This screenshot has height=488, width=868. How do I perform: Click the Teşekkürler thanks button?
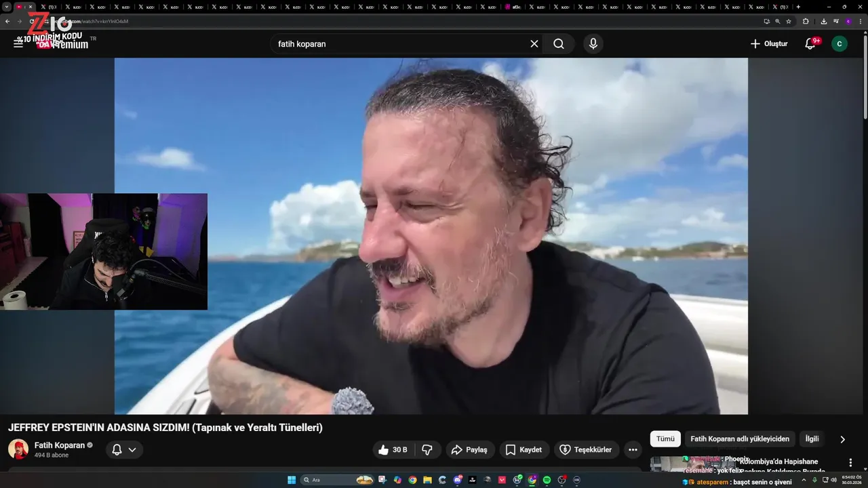click(x=587, y=449)
